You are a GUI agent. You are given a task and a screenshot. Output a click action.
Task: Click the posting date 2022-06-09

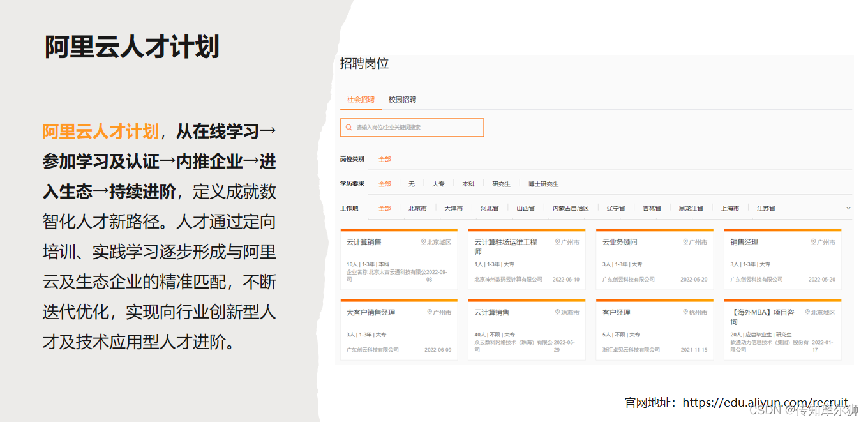pos(438,350)
